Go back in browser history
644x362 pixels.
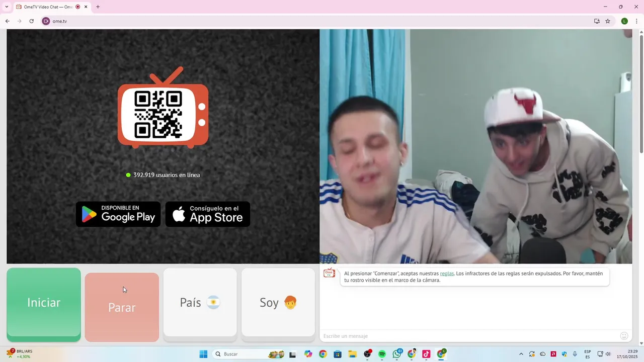[7, 21]
